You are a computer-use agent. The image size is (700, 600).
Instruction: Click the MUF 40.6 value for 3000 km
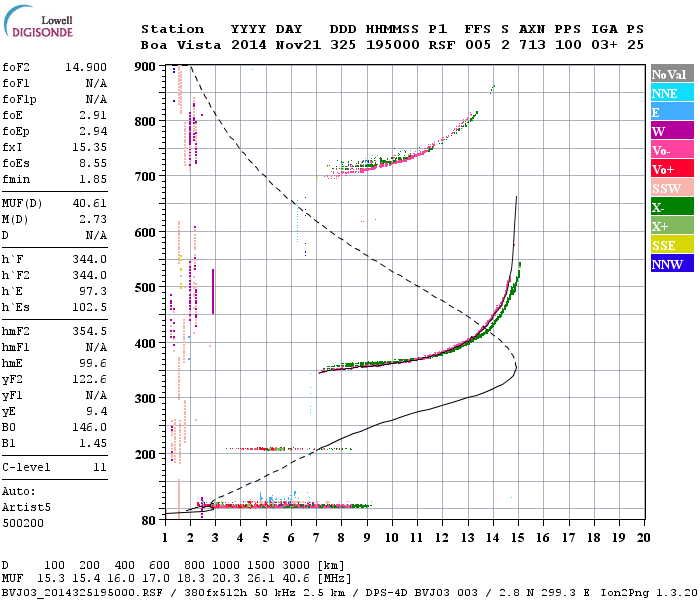coord(296,579)
